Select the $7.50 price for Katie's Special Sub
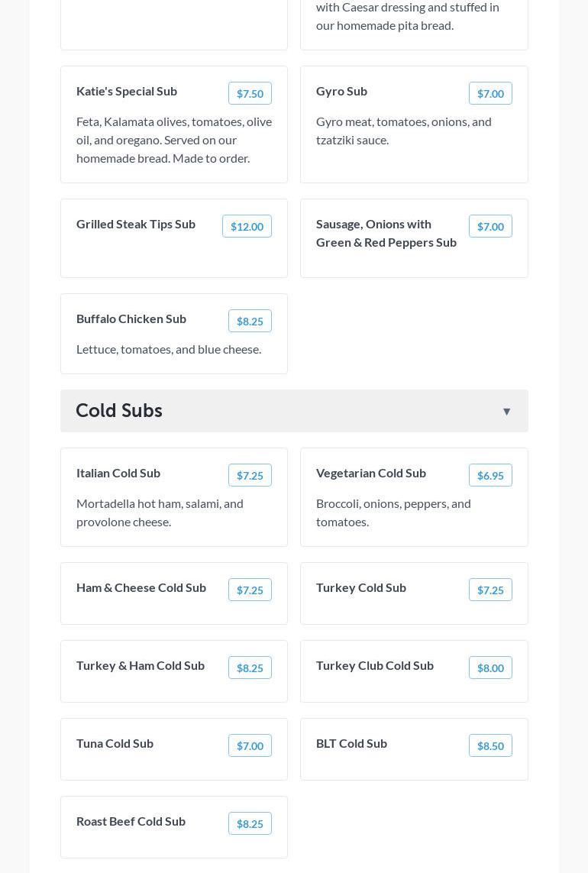The width and height of the screenshot is (588, 873). (x=250, y=93)
